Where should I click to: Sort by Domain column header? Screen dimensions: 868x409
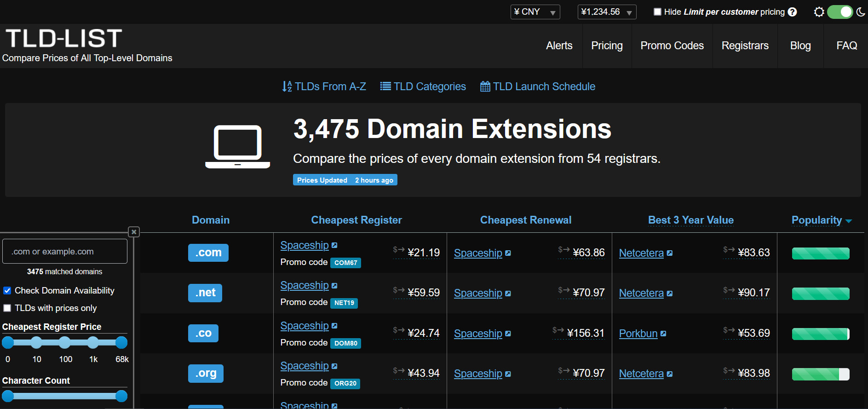tap(211, 220)
